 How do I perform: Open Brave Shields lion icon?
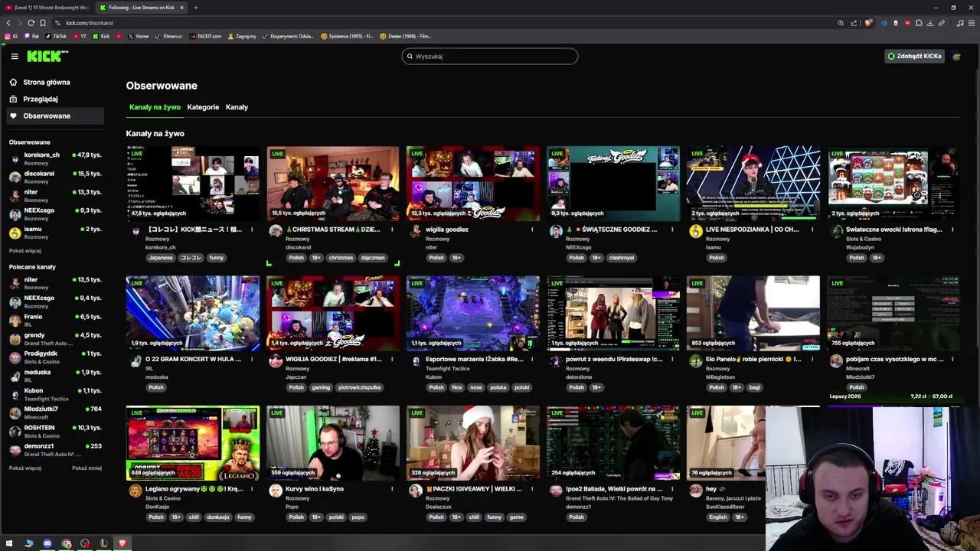(867, 23)
